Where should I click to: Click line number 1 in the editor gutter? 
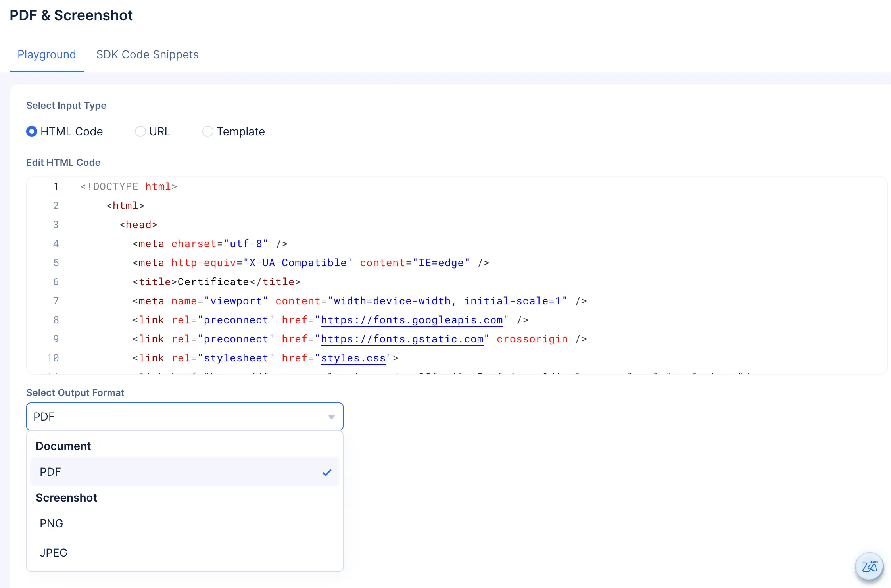tap(56, 186)
